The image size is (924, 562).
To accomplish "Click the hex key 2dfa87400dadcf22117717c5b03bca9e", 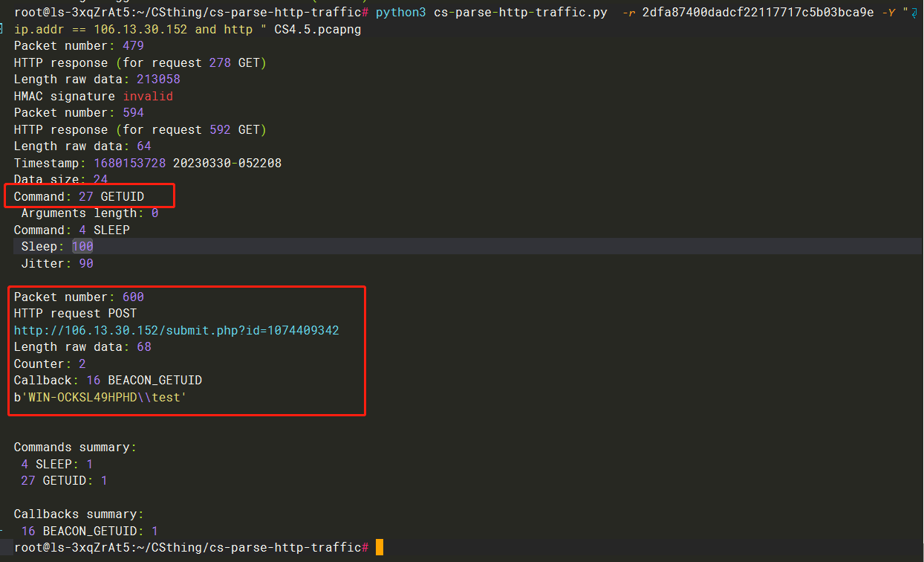I will tap(758, 13).
